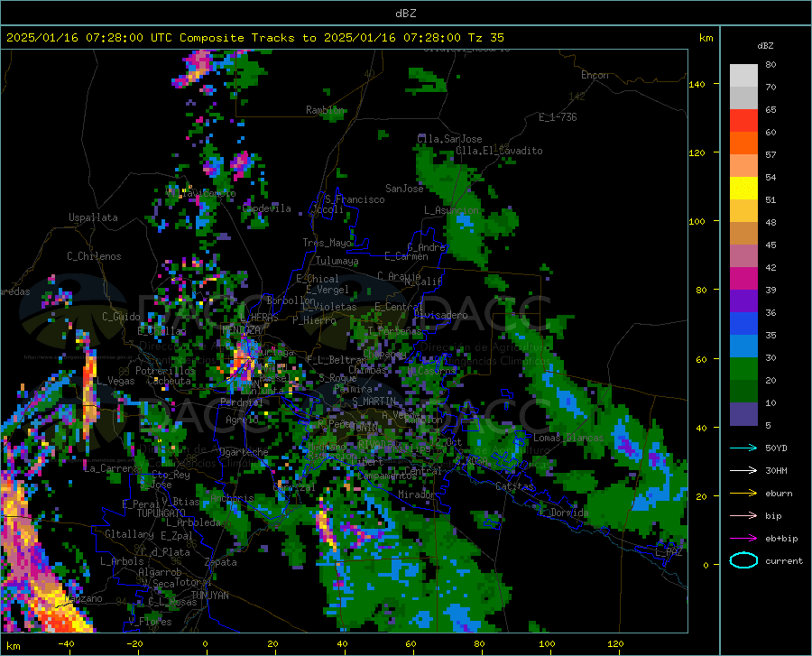
Task: Click the 'dBZ' title at top
Action: pyautogui.click(x=405, y=14)
